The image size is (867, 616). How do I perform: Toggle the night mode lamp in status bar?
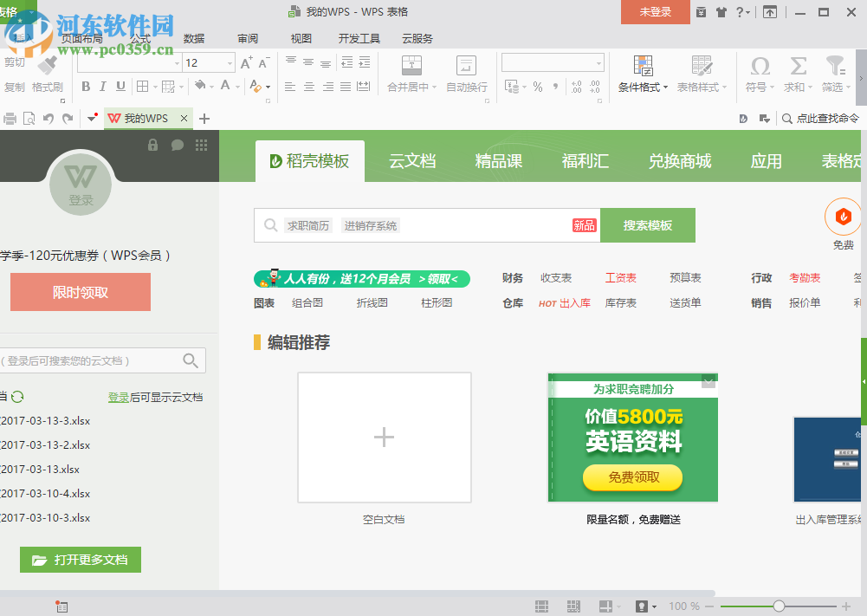pos(642,606)
